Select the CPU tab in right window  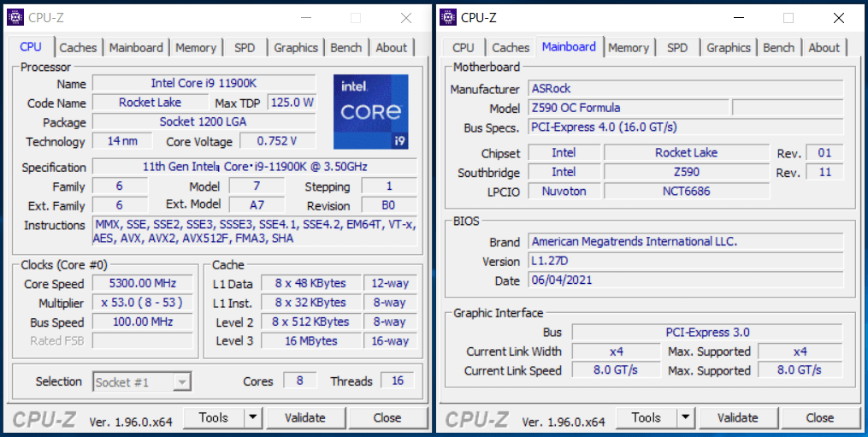coord(464,48)
